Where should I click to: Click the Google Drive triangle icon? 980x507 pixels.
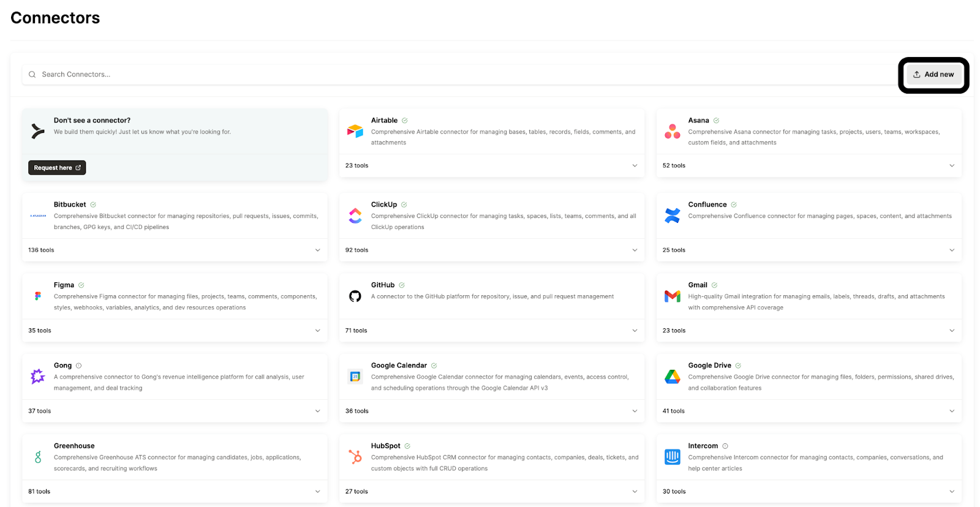pos(673,377)
